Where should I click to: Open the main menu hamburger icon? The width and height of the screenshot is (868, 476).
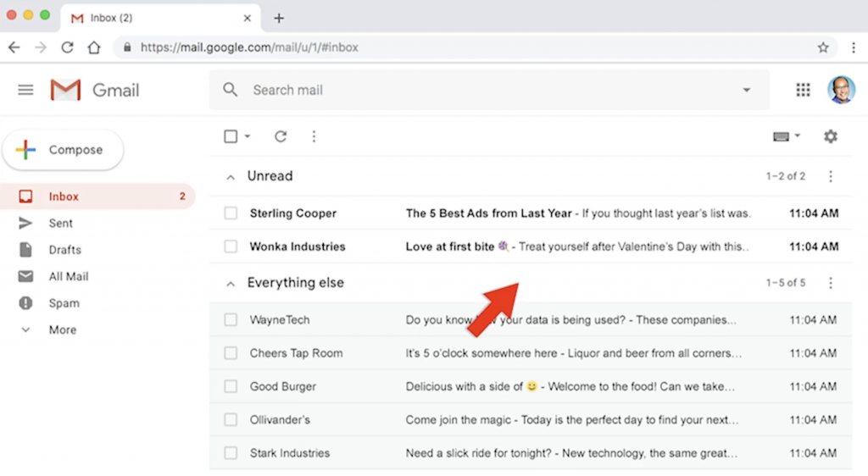25,90
